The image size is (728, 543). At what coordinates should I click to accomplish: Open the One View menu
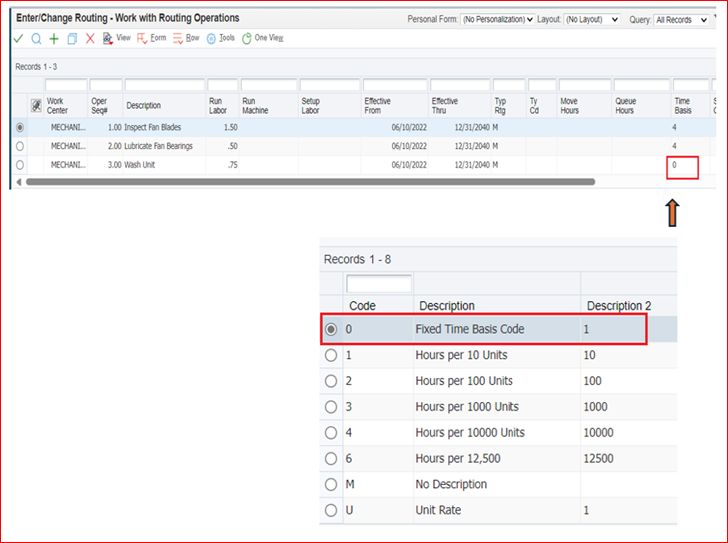tap(262, 38)
